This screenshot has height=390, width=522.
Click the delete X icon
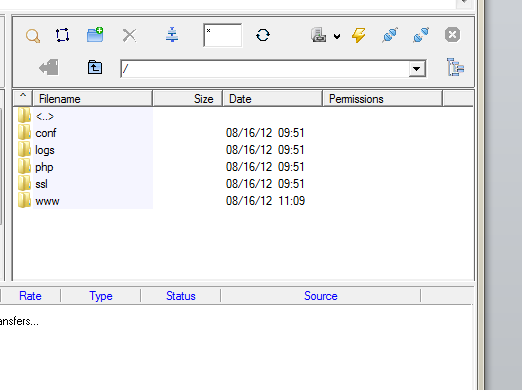[129, 35]
